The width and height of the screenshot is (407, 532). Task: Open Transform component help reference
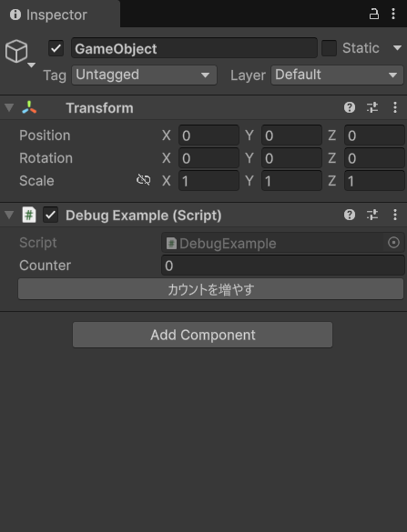click(x=350, y=107)
